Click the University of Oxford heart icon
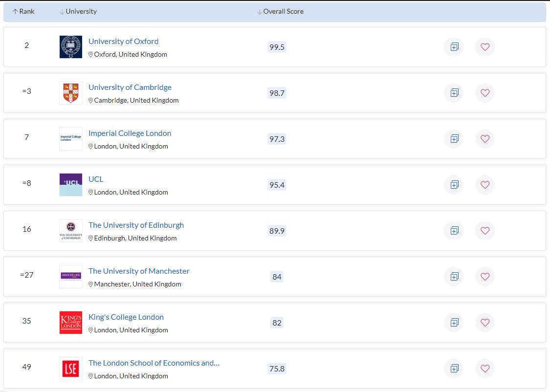Viewport: 550px width, 392px height. [485, 47]
